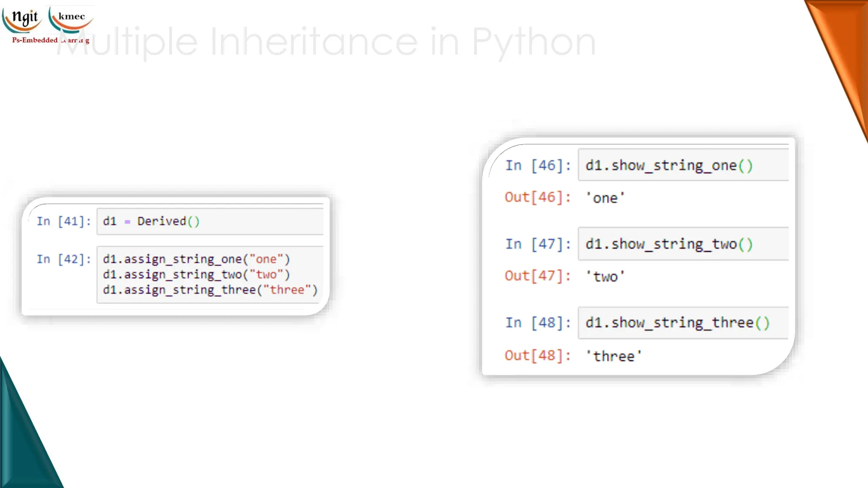
Task: Click the 'In [47]:' prompt label
Action: 538,244
